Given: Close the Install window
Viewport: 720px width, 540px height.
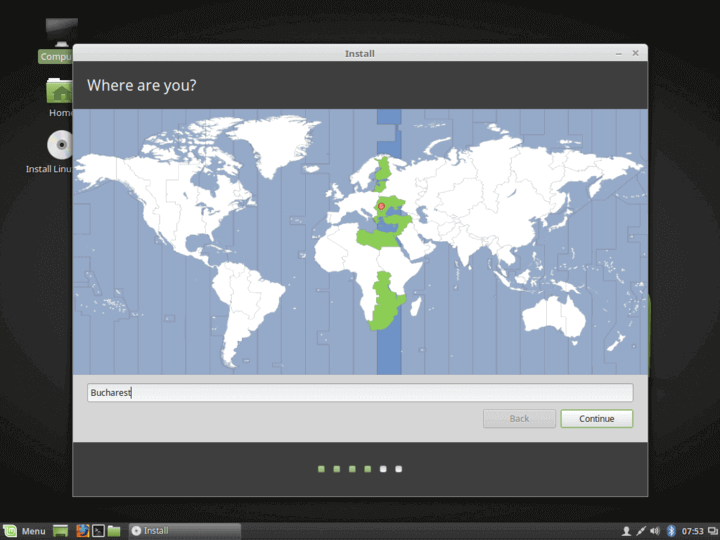Looking at the screenshot, I should pos(636,53).
